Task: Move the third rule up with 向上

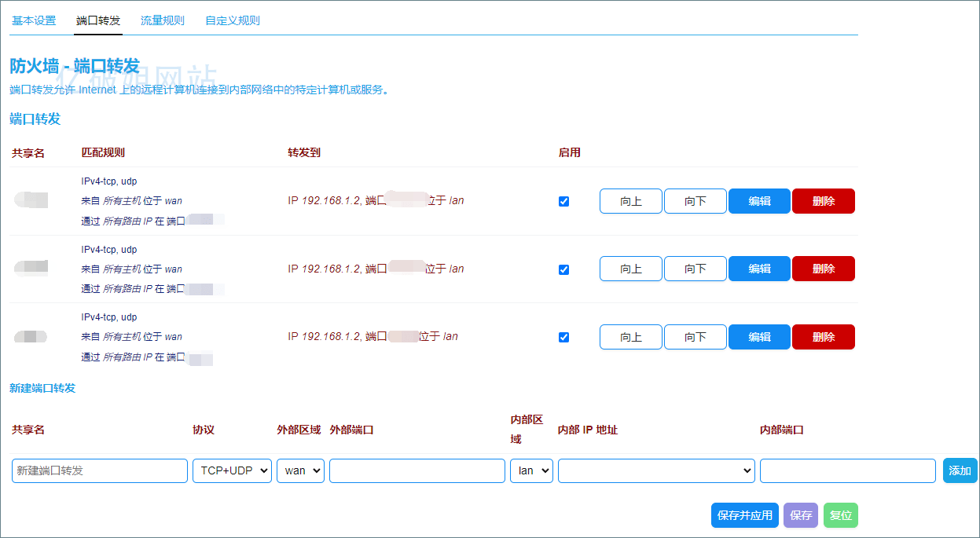Action: [630, 337]
